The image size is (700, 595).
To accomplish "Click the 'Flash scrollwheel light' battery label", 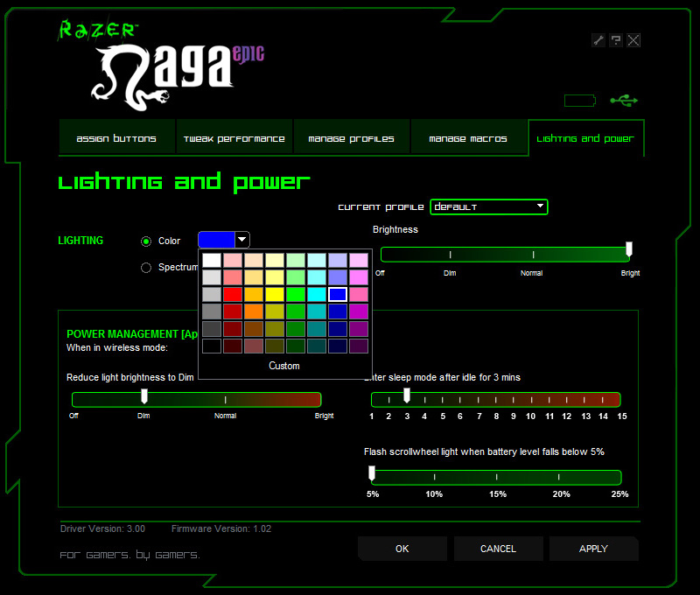I will click(485, 452).
